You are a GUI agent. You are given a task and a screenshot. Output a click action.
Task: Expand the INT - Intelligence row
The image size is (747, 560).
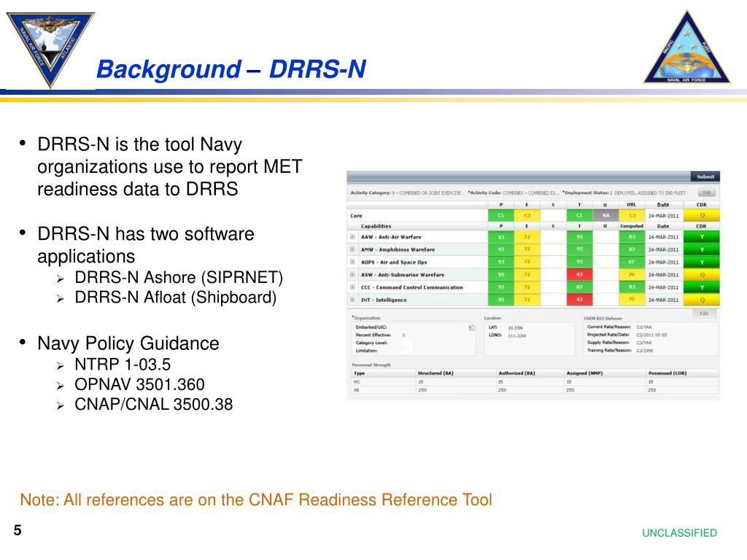[x=352, y=300]
